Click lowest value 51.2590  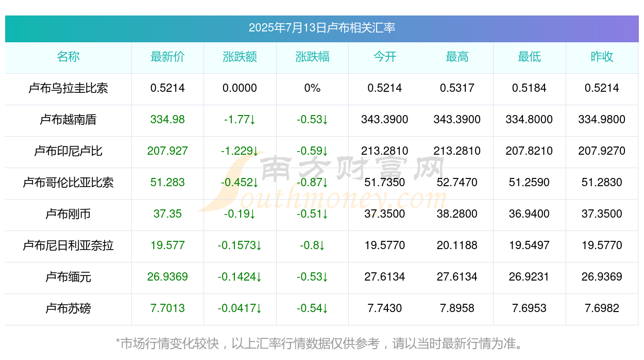tap(530, 183)
